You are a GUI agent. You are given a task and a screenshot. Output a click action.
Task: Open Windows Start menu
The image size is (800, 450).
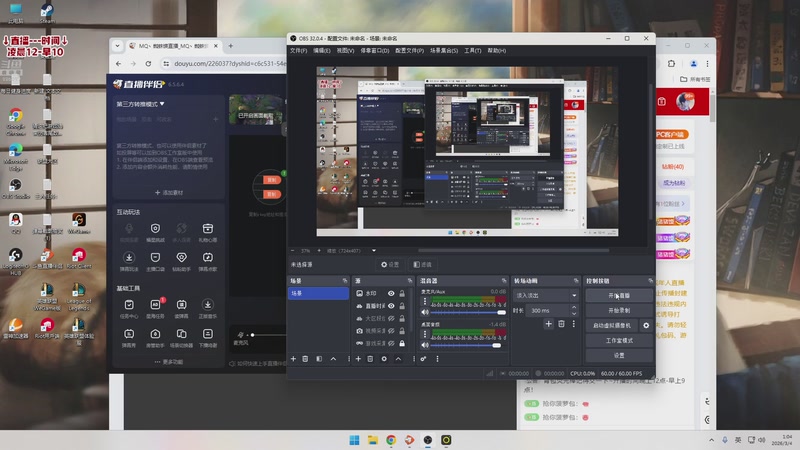click(354, 440)
